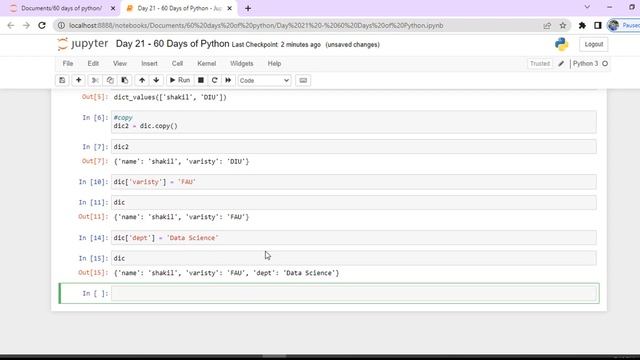The image size is (640, 360).
Task: Click the Logout button
Action: coord(593,44)
